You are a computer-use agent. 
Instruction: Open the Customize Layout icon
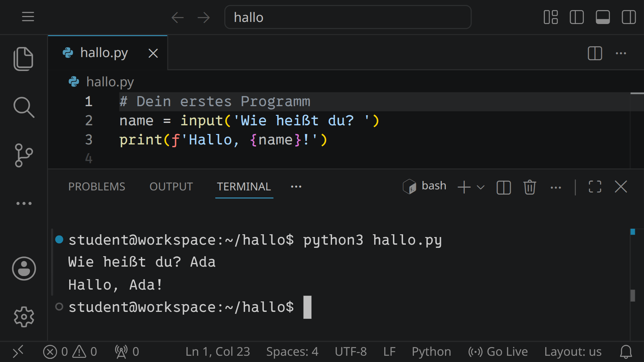click(x=550, y=17)
